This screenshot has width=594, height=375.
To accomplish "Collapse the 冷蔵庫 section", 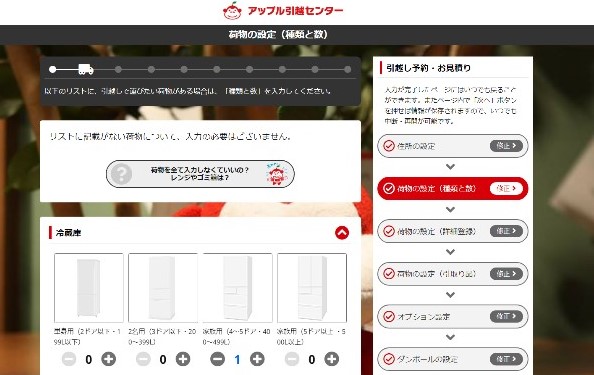I will [x=342, y=233].
